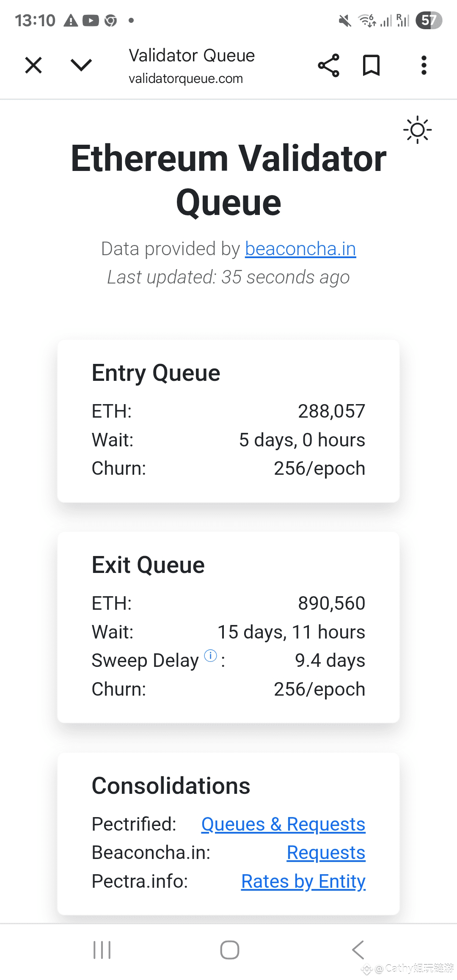
Task: Tap the muted sound status icon
Action: tap(345, 20)
